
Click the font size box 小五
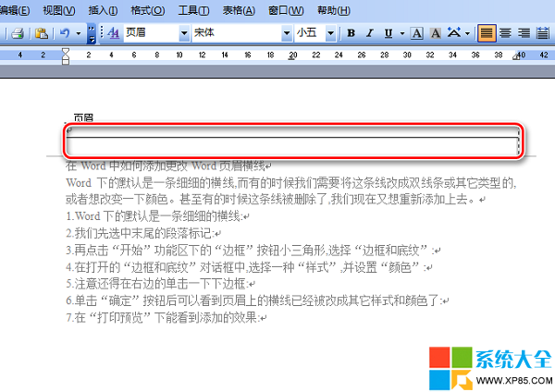tap(310, 33)
